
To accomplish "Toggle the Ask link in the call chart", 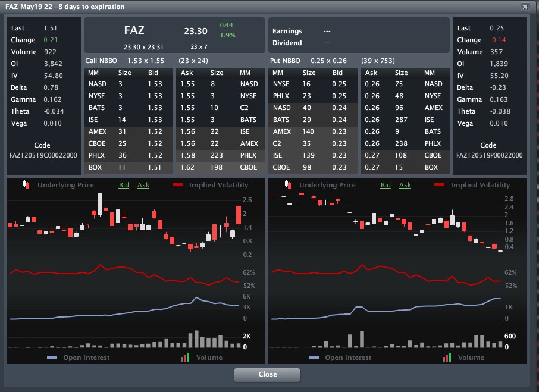I will [x=143, y=185].
